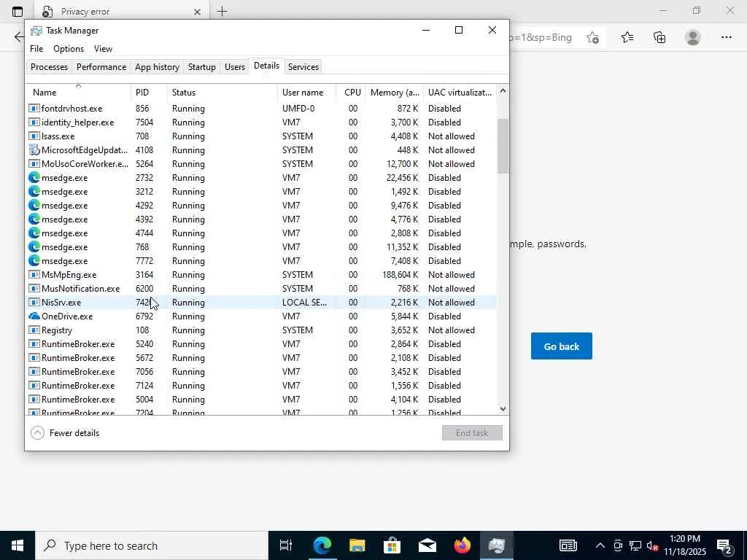Image resolution: width=747 pixels, height=560 pixels.
Task: Open the Edge profile avatar
Action: tap(693, 37)
